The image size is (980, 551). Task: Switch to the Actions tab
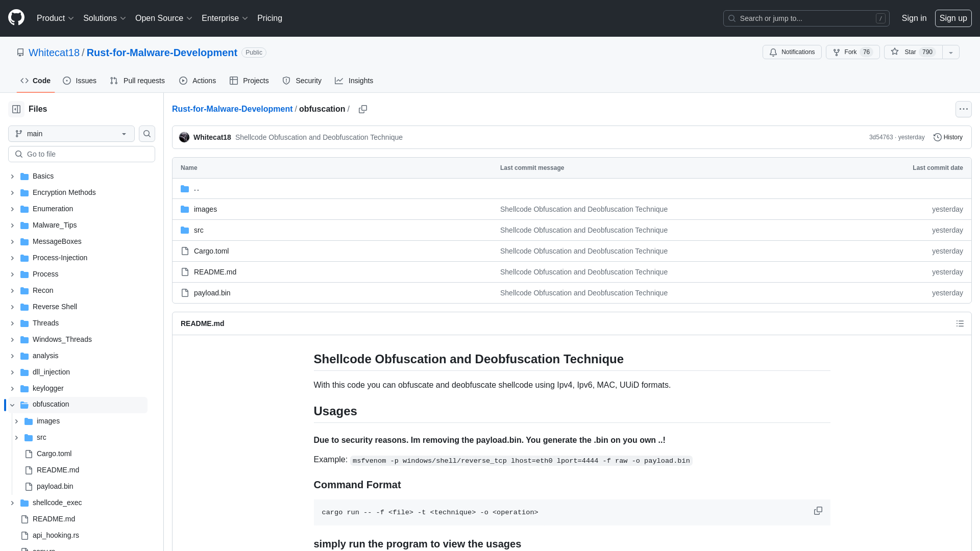click(198, 81)
